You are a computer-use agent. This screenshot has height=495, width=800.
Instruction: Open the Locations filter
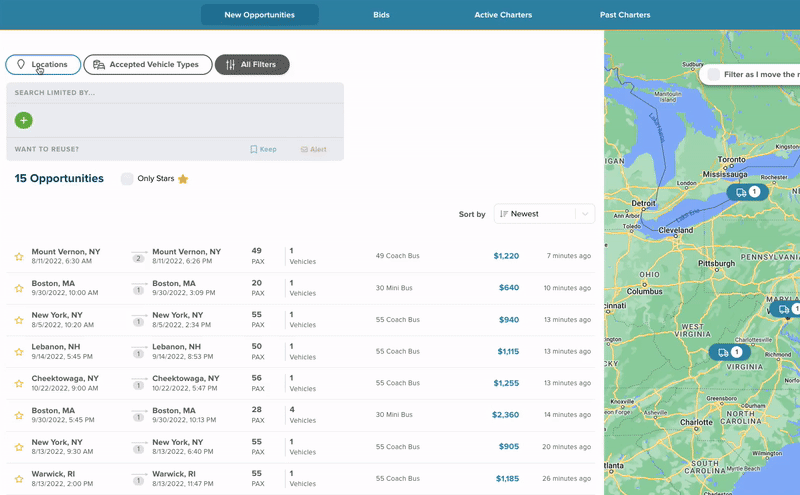click(x=43, y=65)
